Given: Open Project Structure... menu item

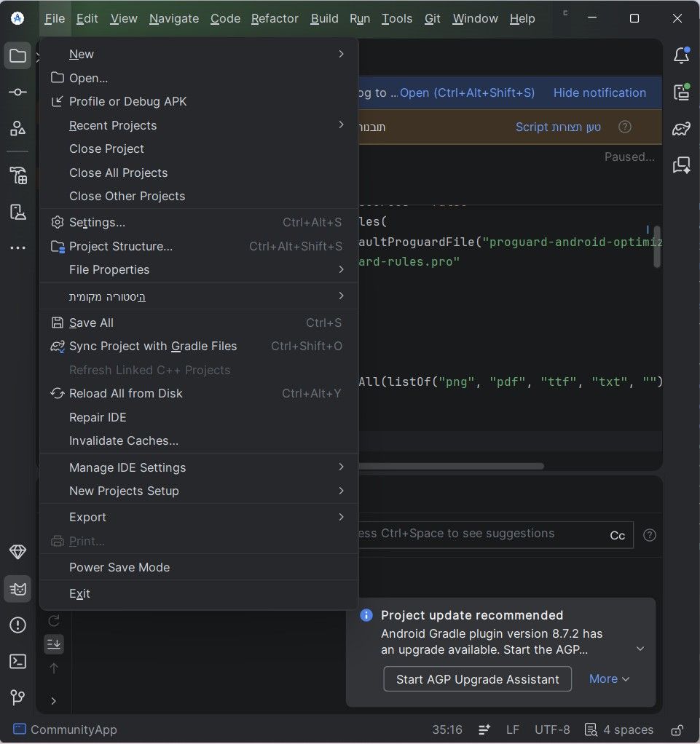Looking at the screenshot, I should coord(199,246).
